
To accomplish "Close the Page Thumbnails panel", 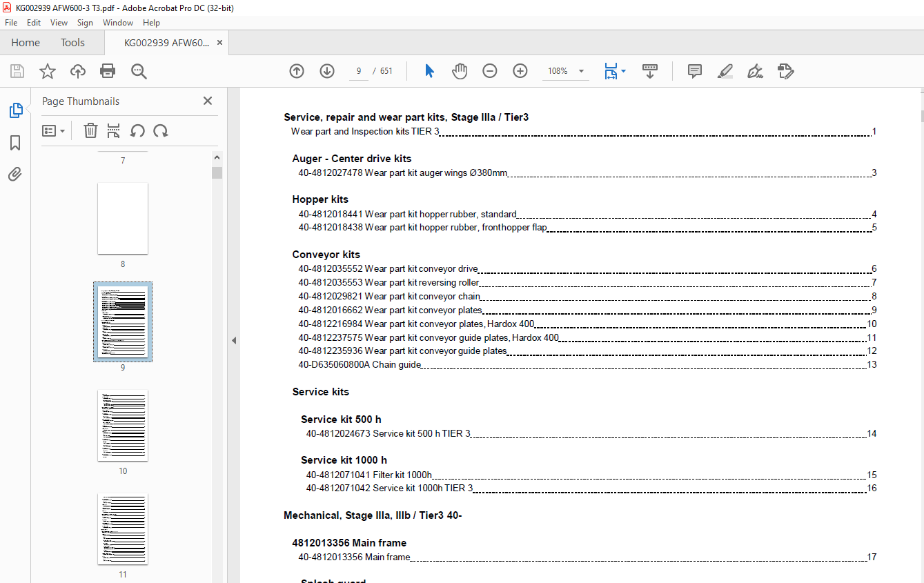I will click(x=208, y=101).
